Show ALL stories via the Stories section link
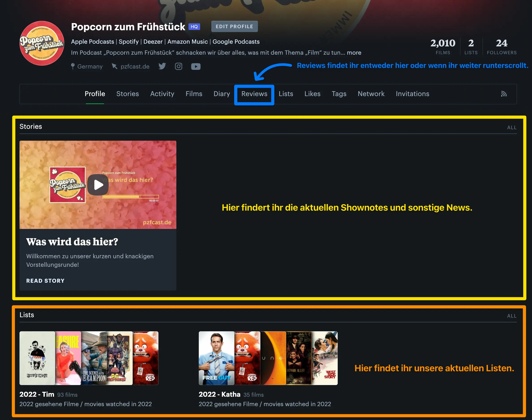This screenshot has height=420, width=532. pyautogui.click(x=512, y=127)
